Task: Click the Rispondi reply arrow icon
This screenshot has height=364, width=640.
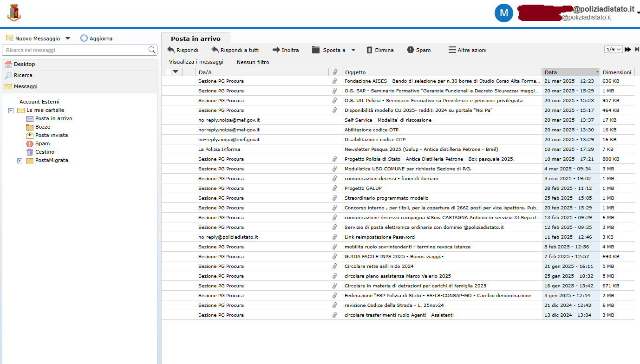Action: coord(171,50)
